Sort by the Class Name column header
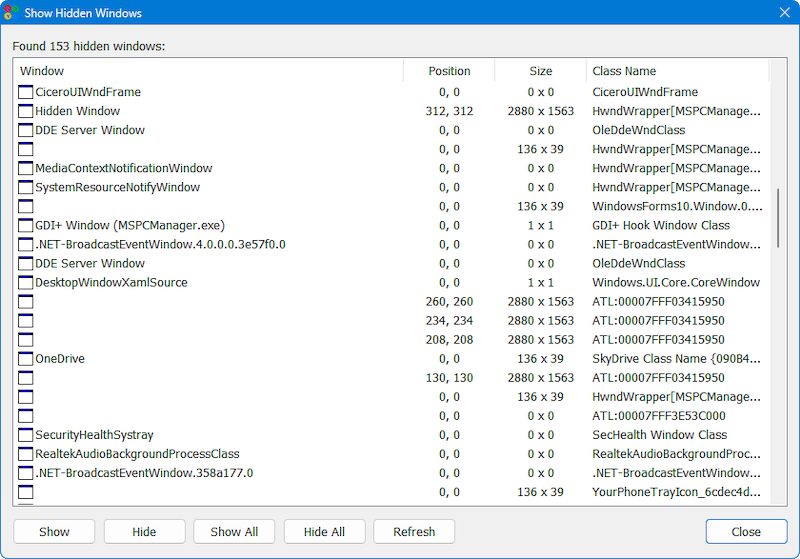 (677, 71)
